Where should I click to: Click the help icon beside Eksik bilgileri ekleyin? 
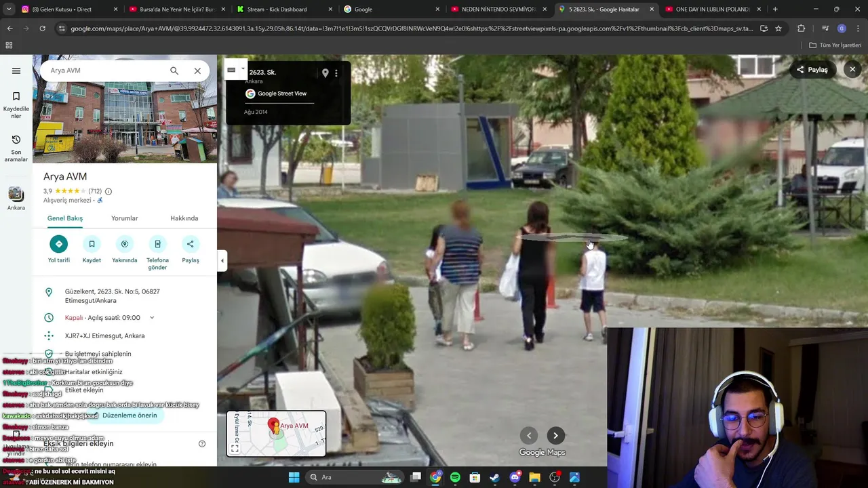(x=201, y=443)
